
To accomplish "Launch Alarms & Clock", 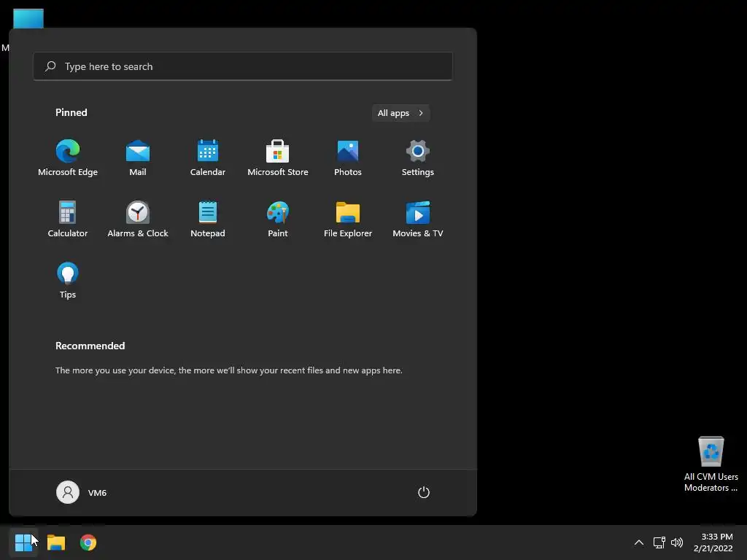I will click(138, 219).
